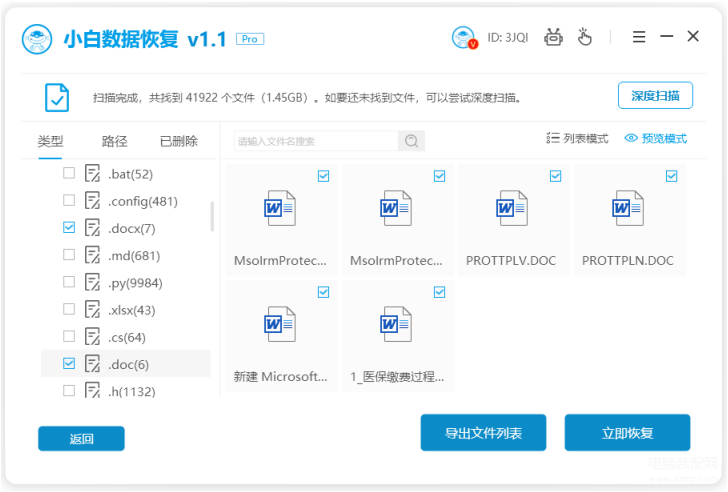Check the .cs(64) checkbox
728x492 pixels.
69,336
